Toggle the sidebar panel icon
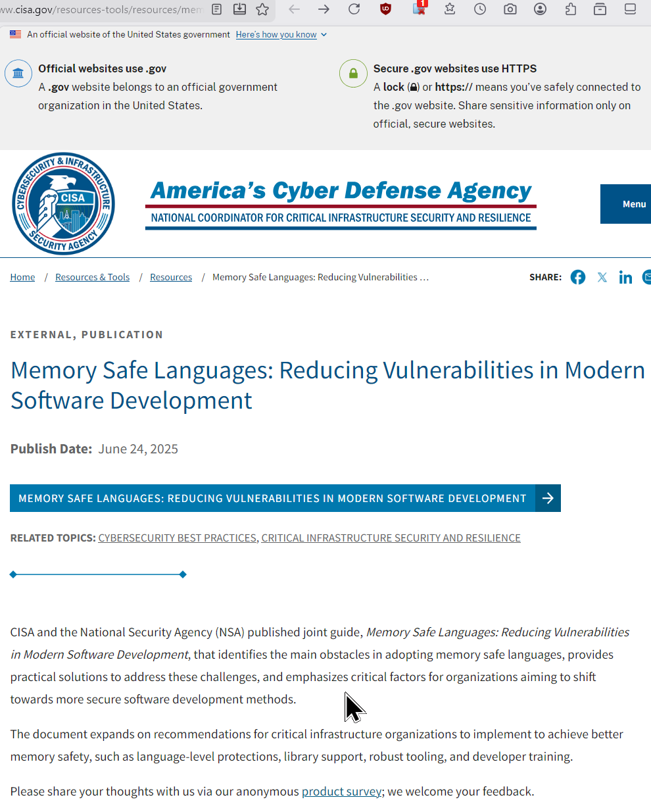The width and height of the screenshot is (651, 812). [x=630, y=9]
